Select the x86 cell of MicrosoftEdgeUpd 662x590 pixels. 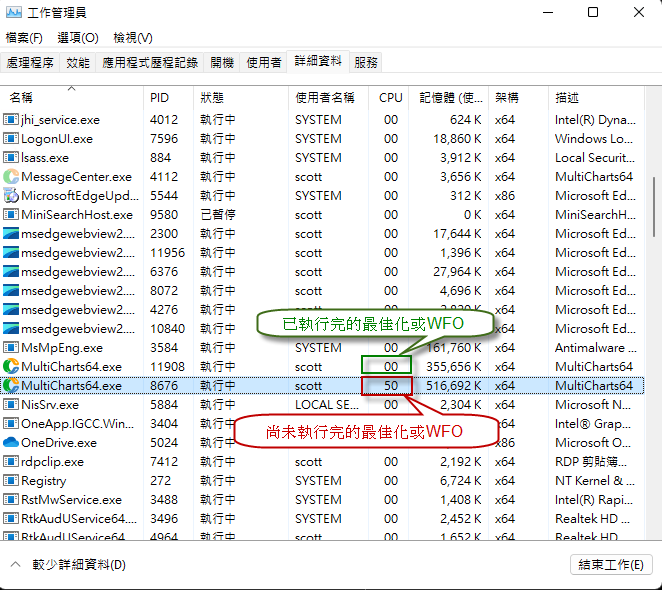pos(505,196)
